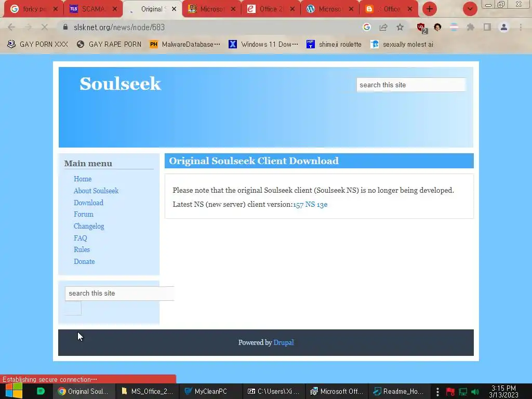Open the tab search dropdown chevron
The image size is (532, 399).
pos(470,9)
